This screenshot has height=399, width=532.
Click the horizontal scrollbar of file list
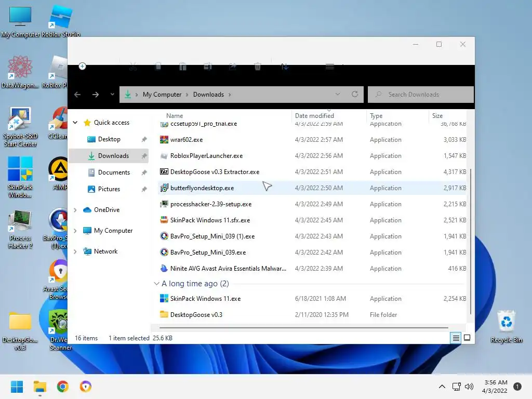(x=303, y=328)
